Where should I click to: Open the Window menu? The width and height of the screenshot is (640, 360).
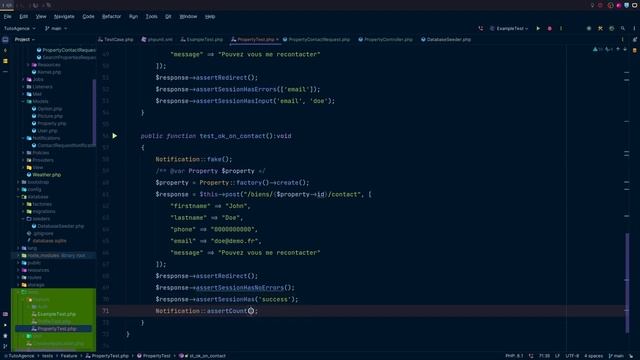(188, 17)
